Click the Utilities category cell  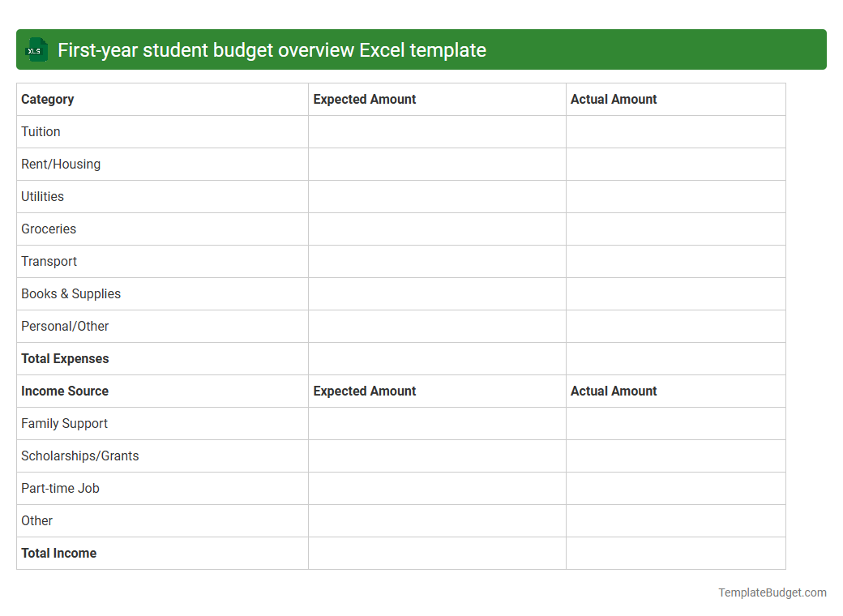tap(42, 196)
